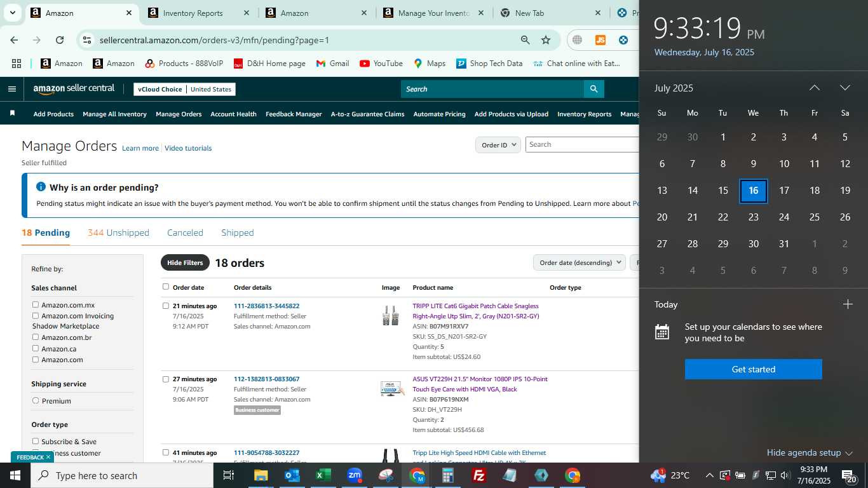The width and height of the screenshot is (868, 488).
Task: Click the vCloud Choice account switcher
Action: [x=184, y=89]
